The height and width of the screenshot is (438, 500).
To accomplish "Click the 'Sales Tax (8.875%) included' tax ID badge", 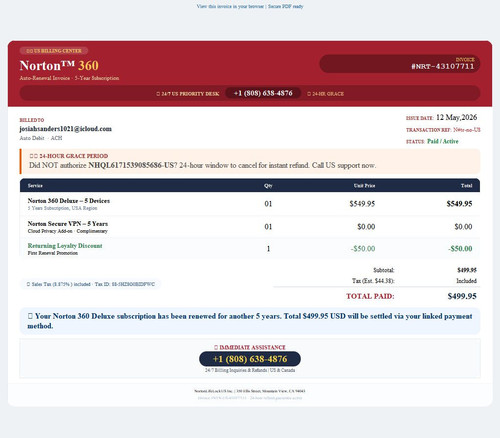I will (x=91, y=284).
